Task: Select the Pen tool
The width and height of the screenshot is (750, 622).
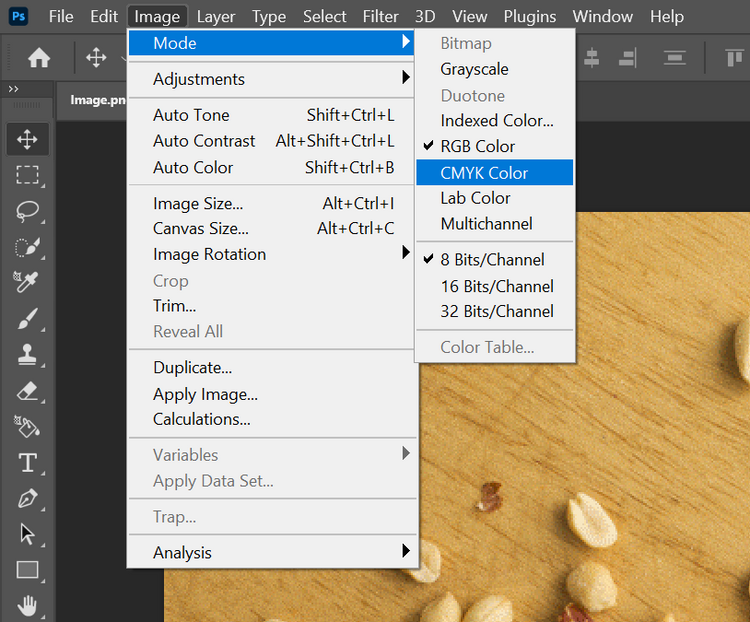Action: click(27, 499)
